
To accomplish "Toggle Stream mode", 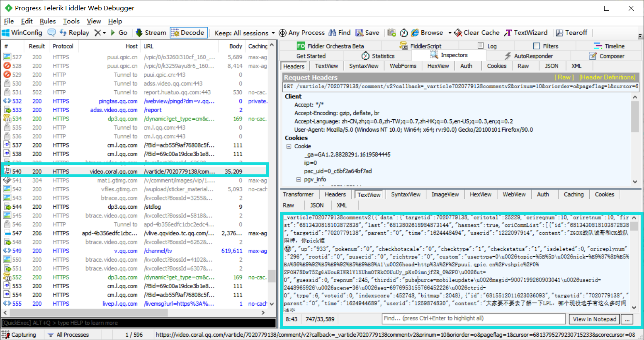I will click(x=151, y=33).
